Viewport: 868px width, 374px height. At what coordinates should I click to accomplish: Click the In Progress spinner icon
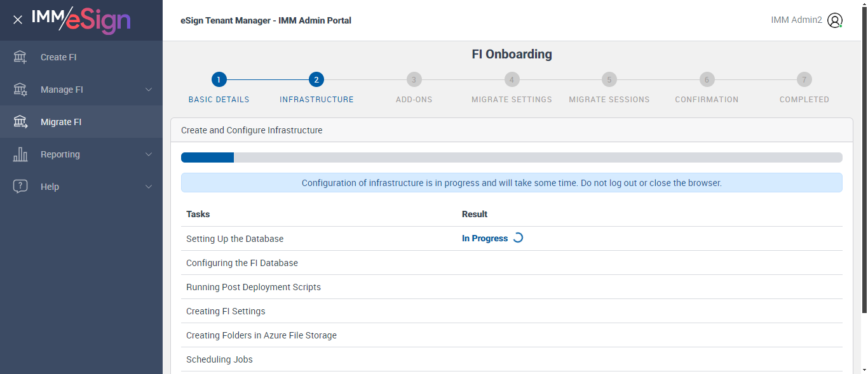[518, 238]
